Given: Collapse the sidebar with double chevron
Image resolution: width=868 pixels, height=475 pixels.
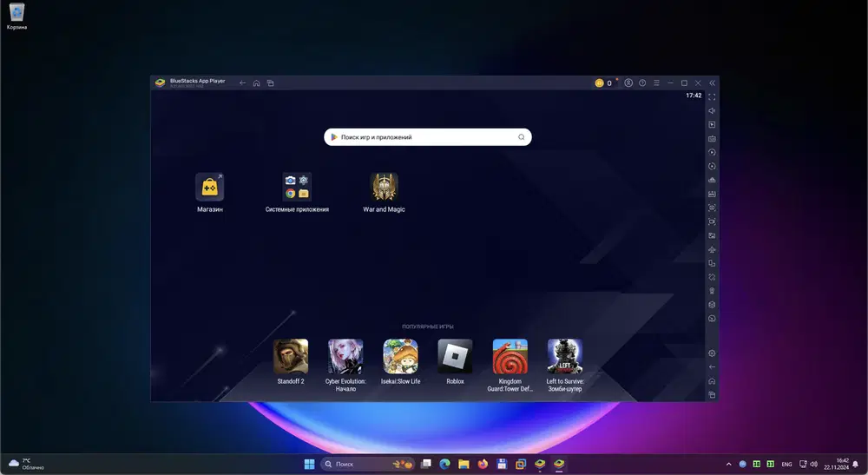Looking at the screenshot, I should pyautogui.click(x=712, y=83).
